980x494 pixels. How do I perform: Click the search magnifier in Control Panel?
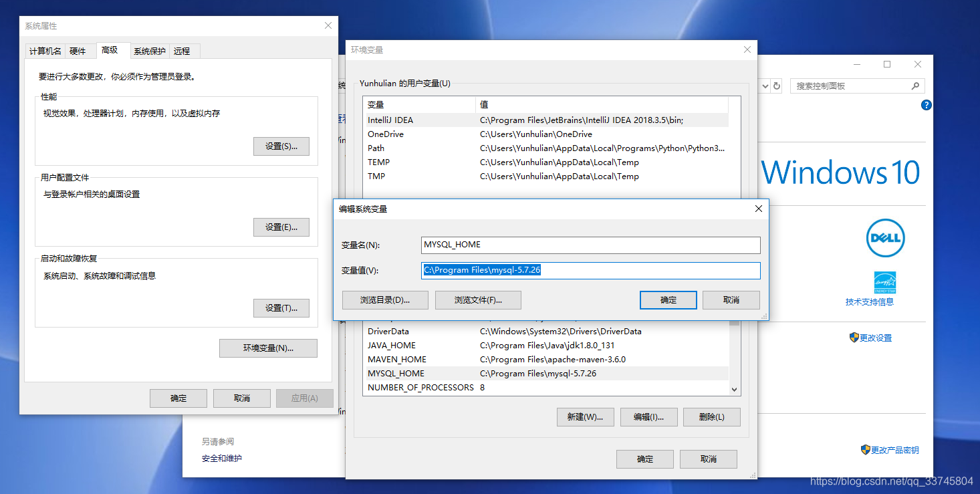click(x=916, y=86)
